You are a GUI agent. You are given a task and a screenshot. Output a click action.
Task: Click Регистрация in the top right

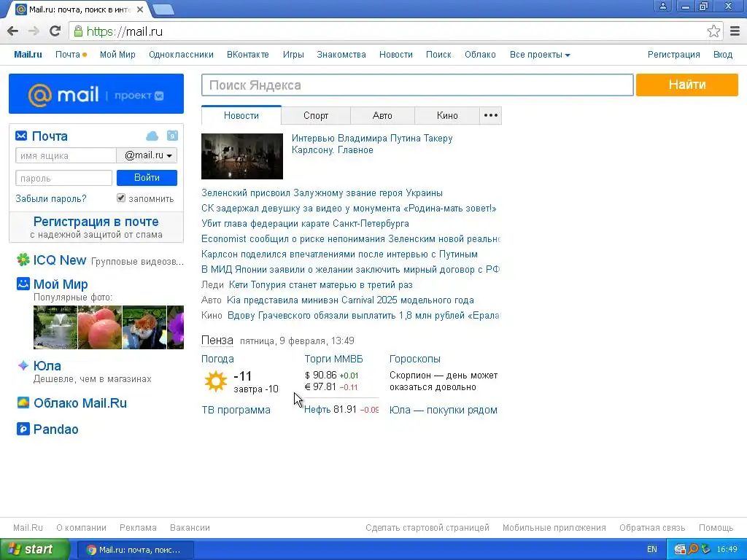(x=673, y=55)
